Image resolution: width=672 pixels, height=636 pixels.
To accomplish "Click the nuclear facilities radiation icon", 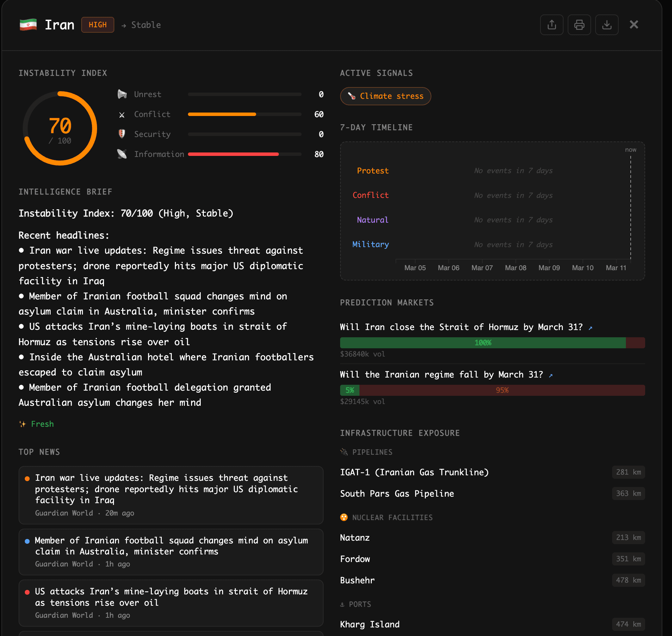I will click(x=344, y=517).
